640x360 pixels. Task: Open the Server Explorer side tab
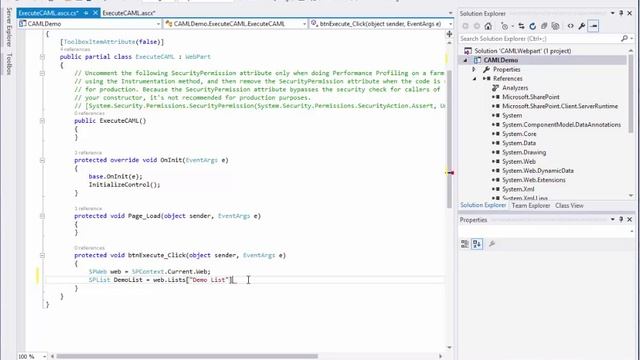9,27
